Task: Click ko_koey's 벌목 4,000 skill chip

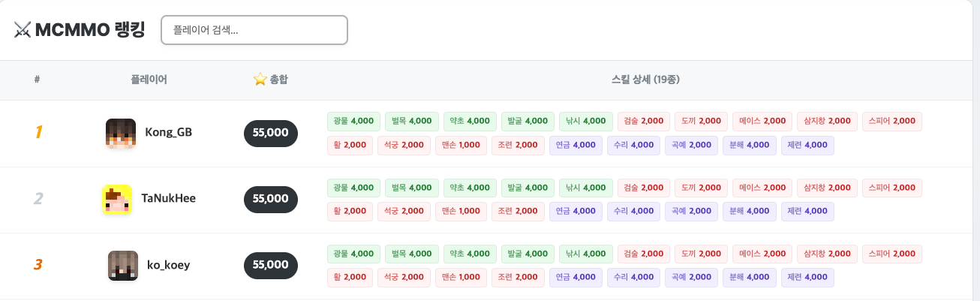Action: click(411, 254)
